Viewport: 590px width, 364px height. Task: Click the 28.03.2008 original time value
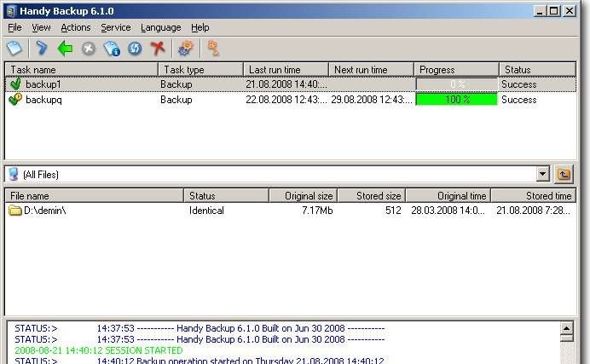click(x=448, y=211)
